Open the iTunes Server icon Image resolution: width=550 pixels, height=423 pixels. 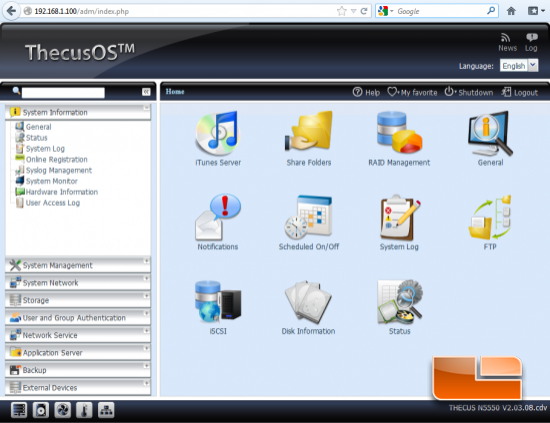218,134
